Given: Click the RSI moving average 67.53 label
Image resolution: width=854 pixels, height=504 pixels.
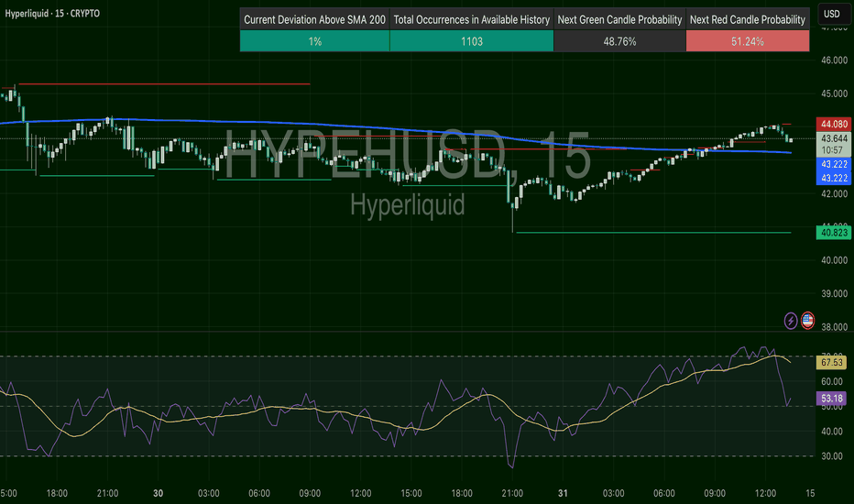Looking at the screenshot, I should tap(832, 362).
